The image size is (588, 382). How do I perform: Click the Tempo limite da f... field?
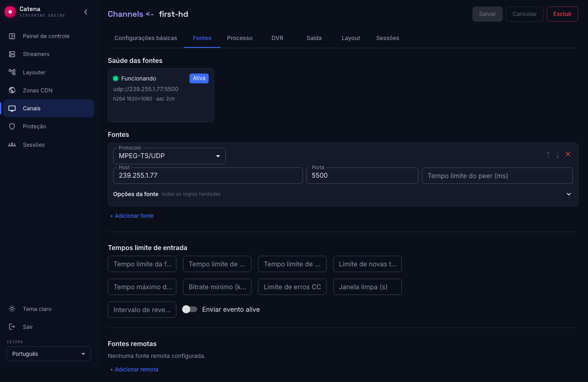pos(142,264)
